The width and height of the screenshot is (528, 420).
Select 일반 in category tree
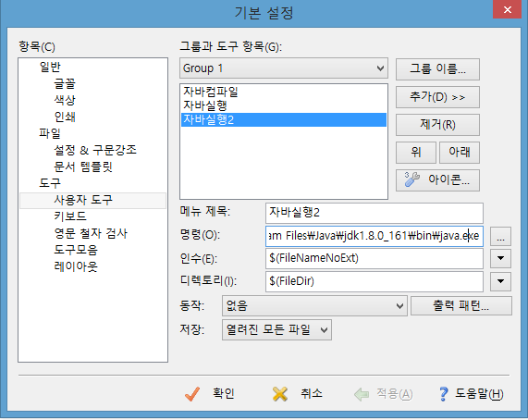point(50,67)
